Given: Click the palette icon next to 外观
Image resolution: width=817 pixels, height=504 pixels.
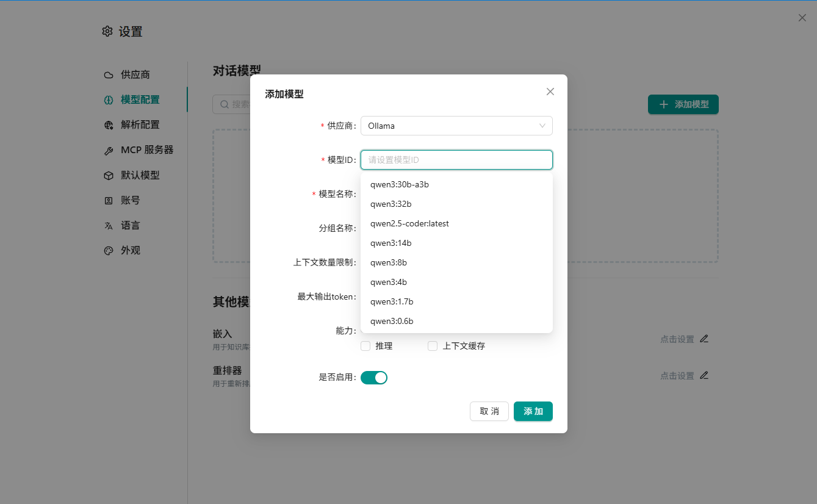Looking at the screenshot, I should click(x=109, y=251).
